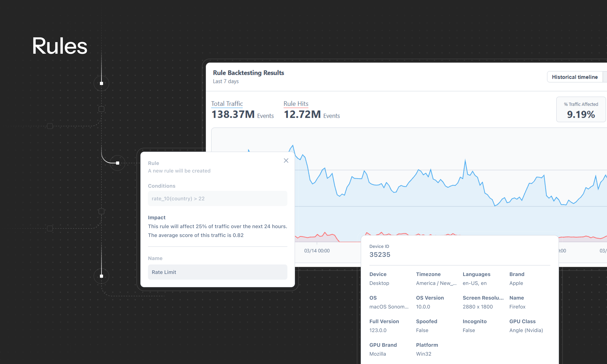Click the Total Traffic metric label
Screen dimensions: 607x364
click(x=227, y=104)
